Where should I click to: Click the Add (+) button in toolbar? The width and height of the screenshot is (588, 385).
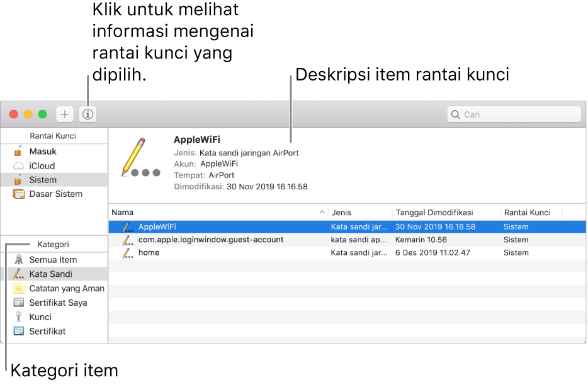click(x=64, y=114)
